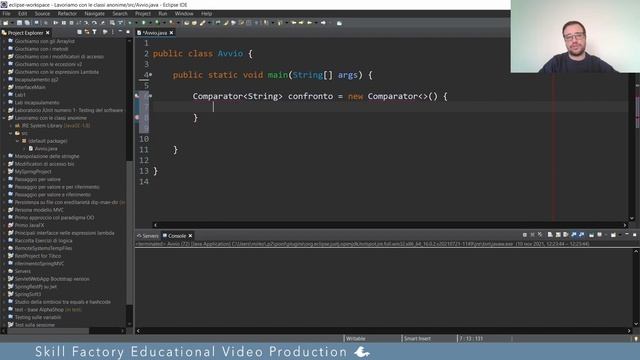The width and height of the screenshot is (640, 360).
Task: Click the New file toolbar icon
Action: (x=5, y=23)
